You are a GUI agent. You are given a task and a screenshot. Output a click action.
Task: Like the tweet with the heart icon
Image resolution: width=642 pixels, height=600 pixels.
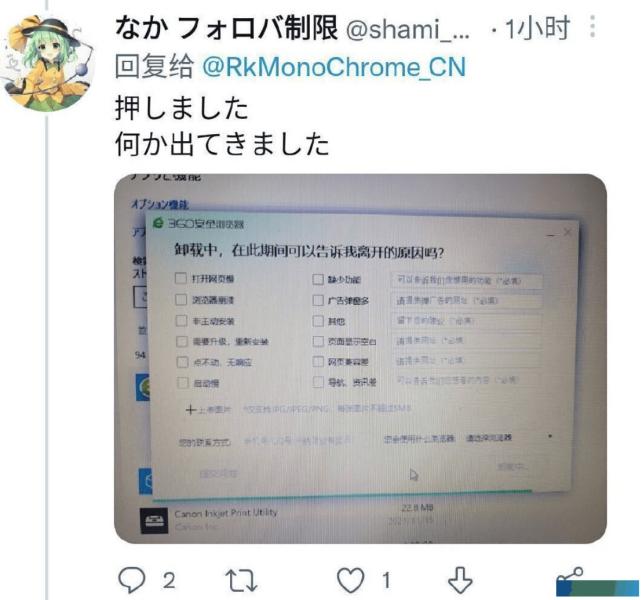(350, 580)
